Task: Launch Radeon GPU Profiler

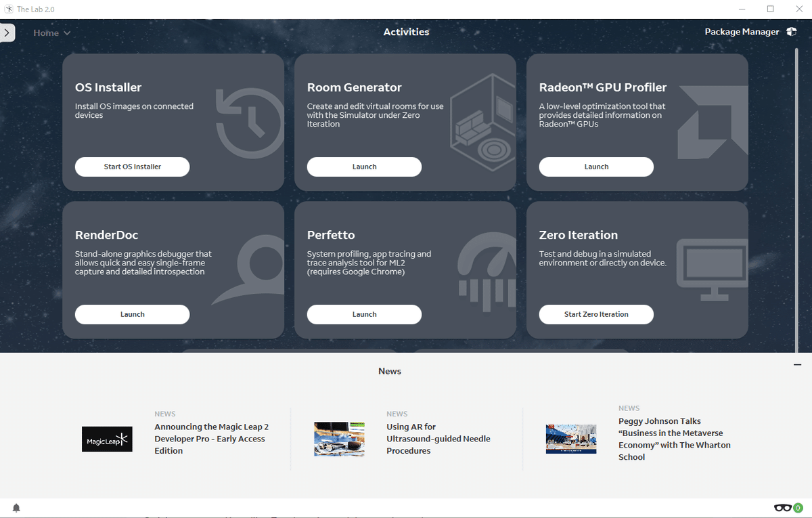Action: [x=596, y=167]
